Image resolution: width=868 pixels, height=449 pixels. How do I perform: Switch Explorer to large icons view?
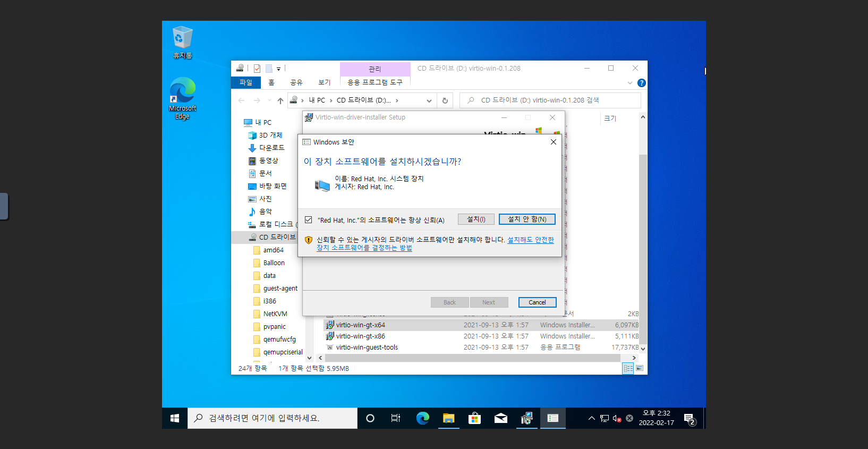[640, 368]
